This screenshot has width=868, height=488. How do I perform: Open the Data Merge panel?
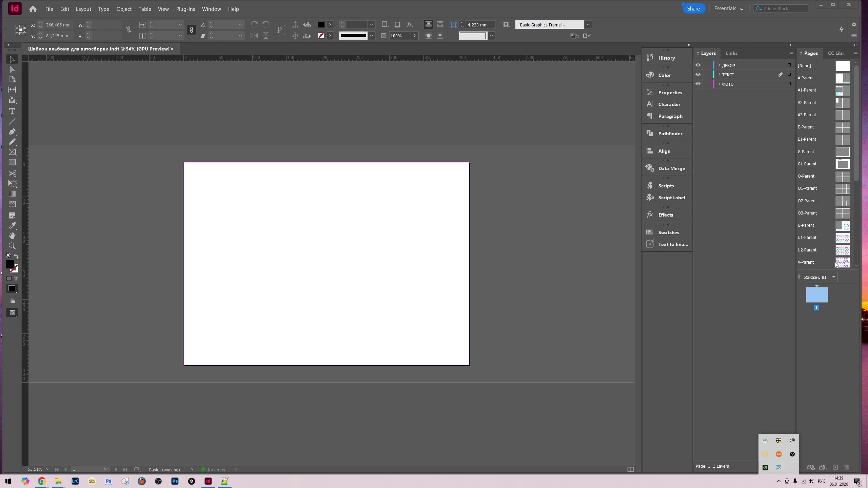click(x=671, y=168)
